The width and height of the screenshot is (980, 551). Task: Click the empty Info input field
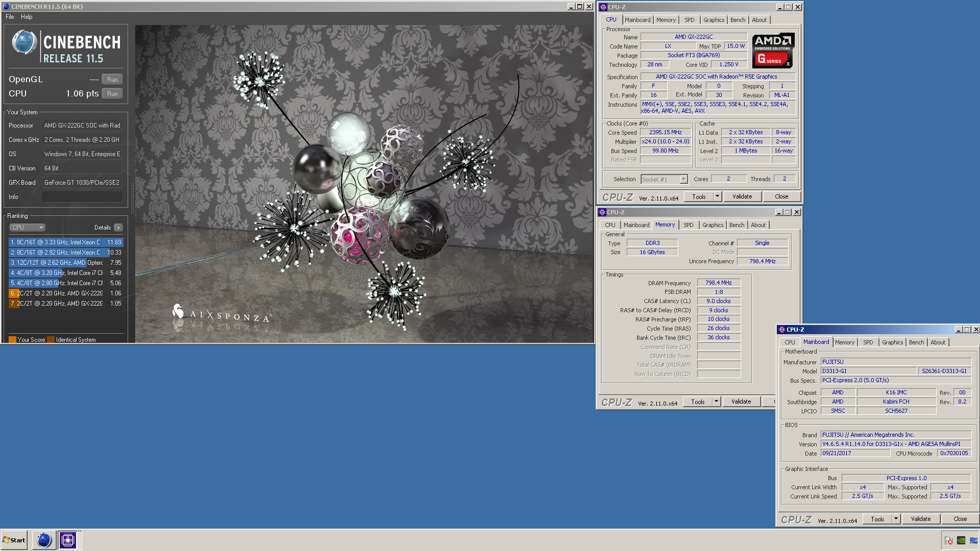click(x=82, y=197)
